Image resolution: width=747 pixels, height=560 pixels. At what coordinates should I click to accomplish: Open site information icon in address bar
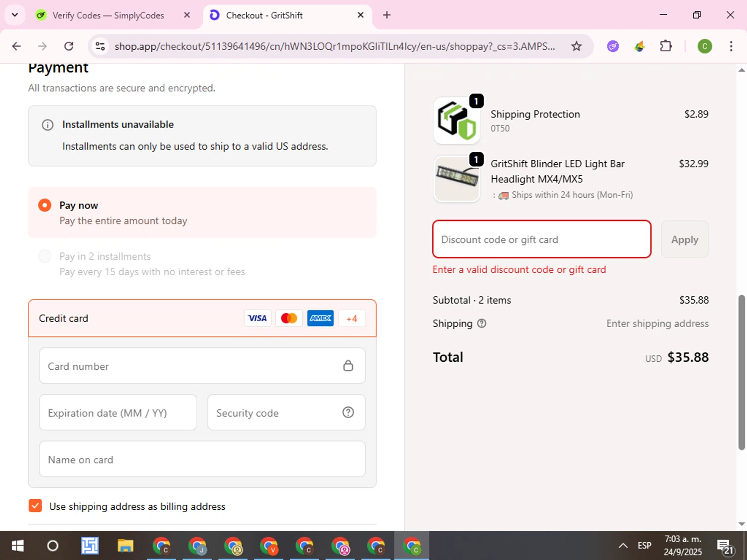pos(100,46)
